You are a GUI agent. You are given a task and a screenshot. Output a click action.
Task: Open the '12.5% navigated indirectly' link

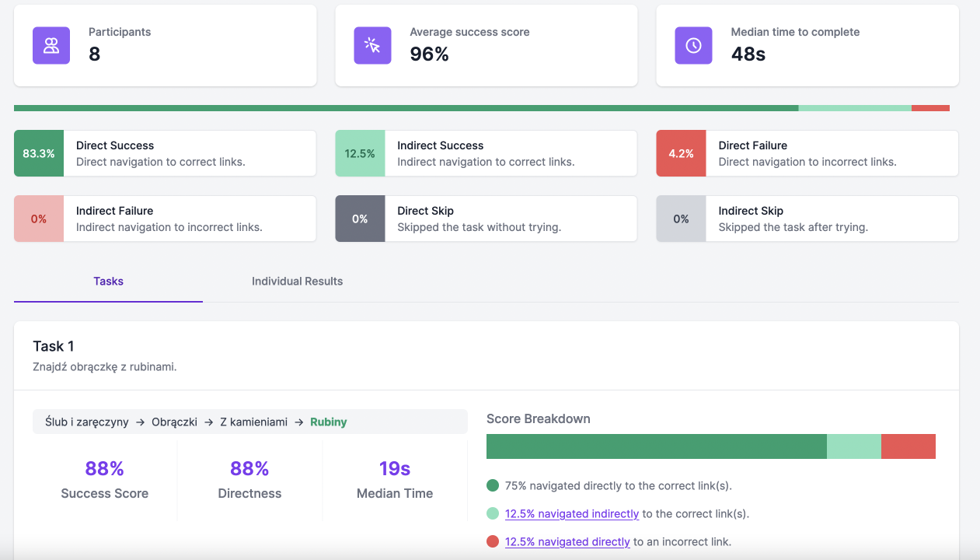point(572,513)
